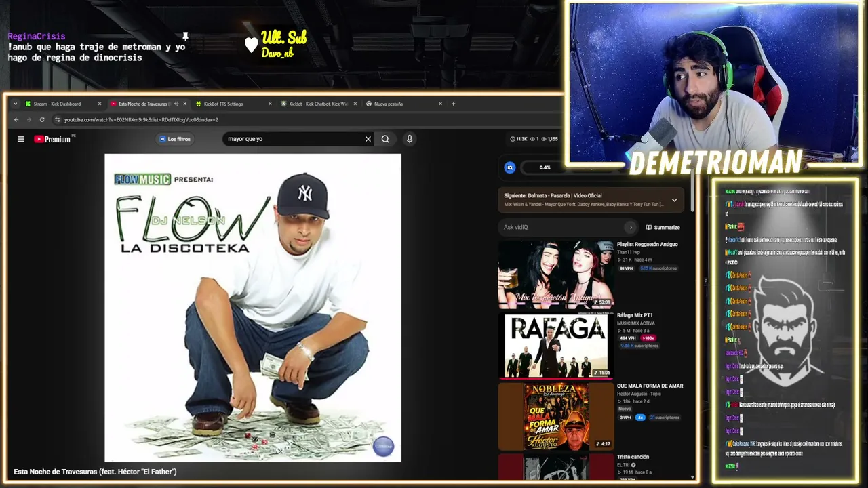Expand the Siguiente playlist panel
The image size is (868, 488).
(674, 200)
